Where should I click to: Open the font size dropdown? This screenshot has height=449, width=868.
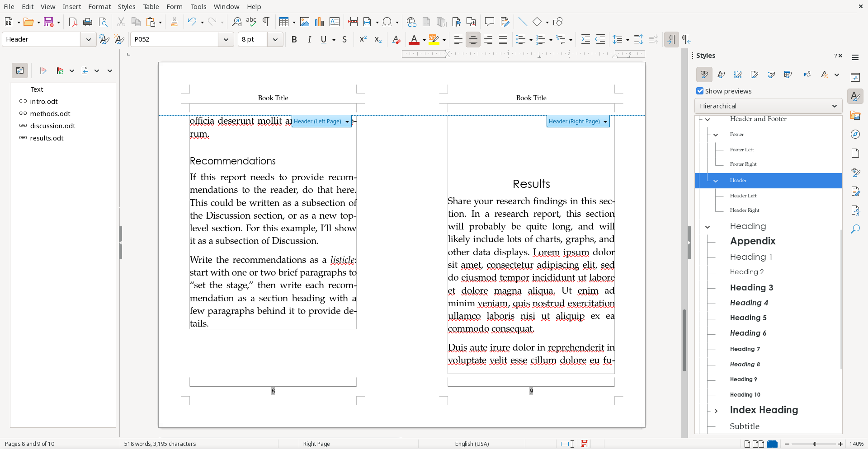275,39
